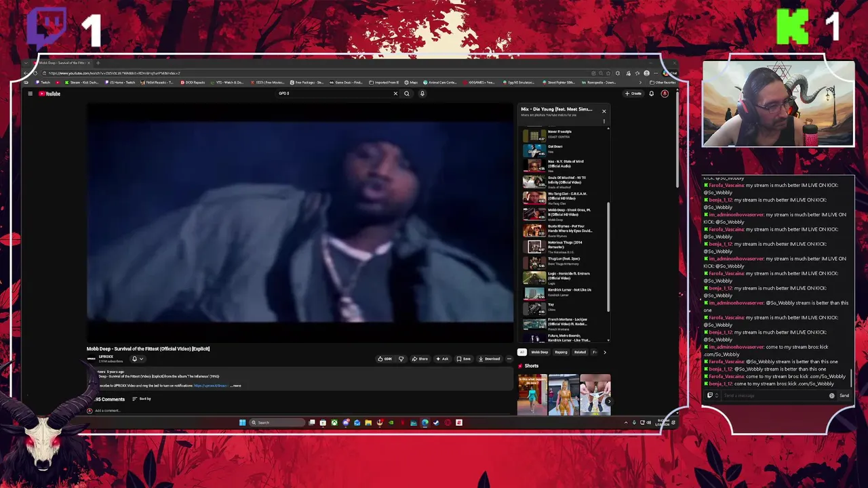Open the Mix playlist three-dot options

click(x=604, y=122)
